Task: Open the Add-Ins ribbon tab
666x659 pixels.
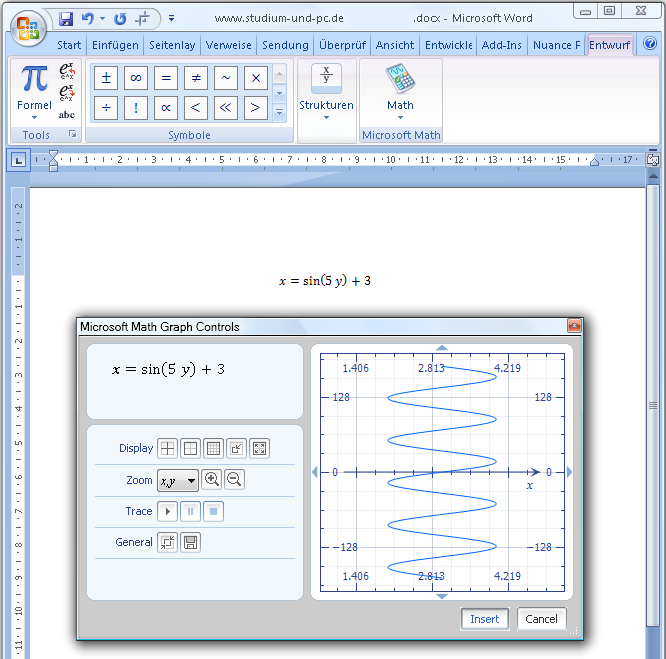Action: (x=501, y=45)
